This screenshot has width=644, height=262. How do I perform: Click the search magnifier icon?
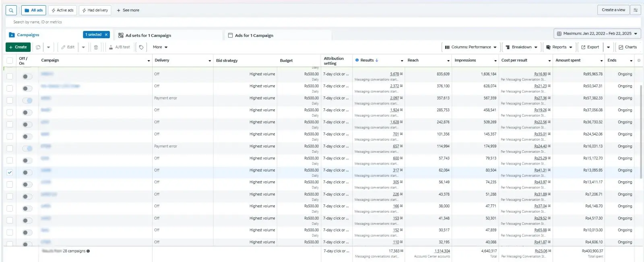[x=11, y=10]
